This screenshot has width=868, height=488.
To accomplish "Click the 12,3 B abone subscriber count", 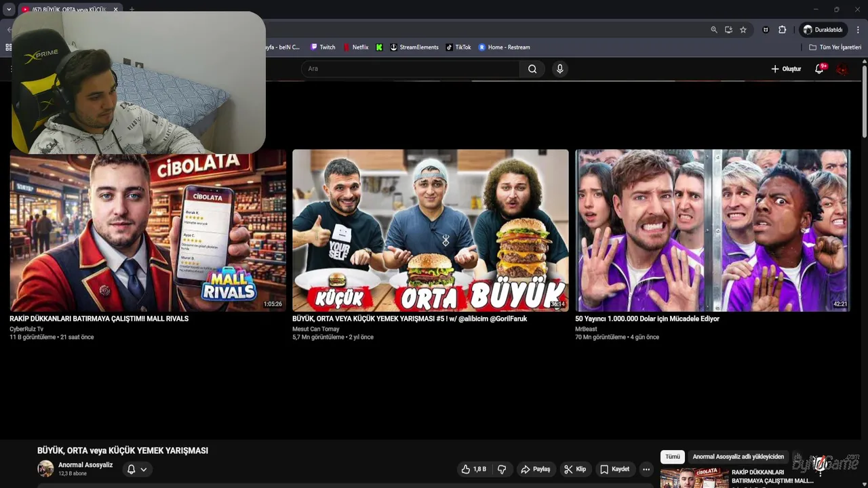I will pyautogui.click(x=73, y=474).
